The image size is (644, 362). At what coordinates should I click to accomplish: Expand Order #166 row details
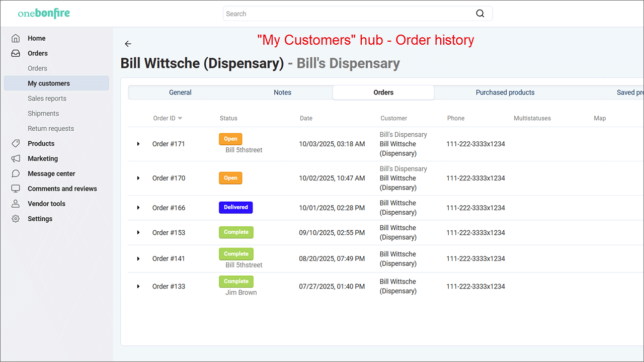pyautogui.click(x=138, y=208)
